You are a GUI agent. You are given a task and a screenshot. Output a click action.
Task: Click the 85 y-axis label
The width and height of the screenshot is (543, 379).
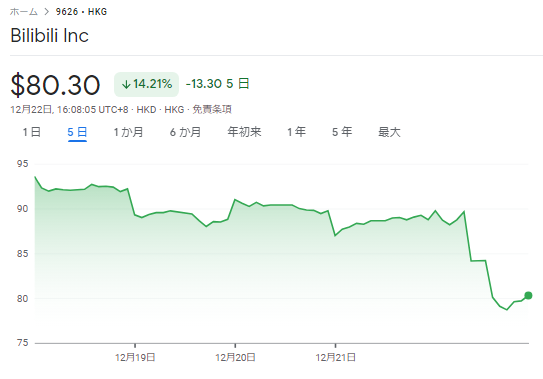23,254
